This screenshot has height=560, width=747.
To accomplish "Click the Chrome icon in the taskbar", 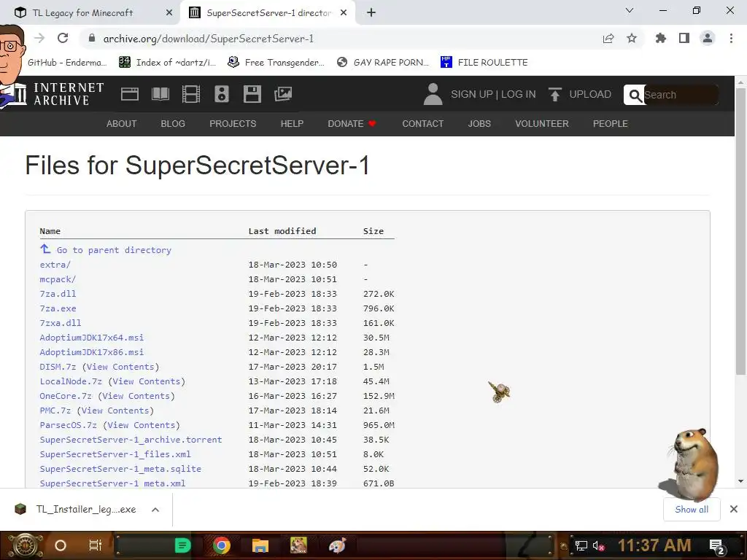I will tap(222, 545).
